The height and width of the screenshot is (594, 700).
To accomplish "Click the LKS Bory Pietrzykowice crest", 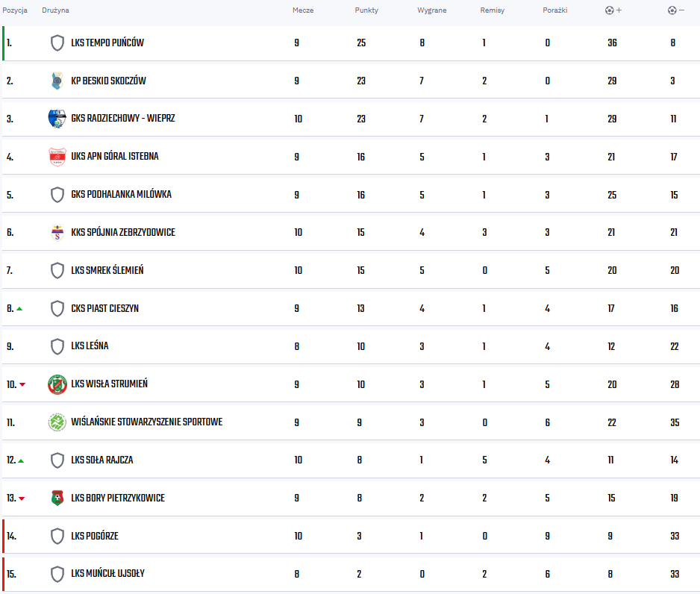I will (57, 498).
